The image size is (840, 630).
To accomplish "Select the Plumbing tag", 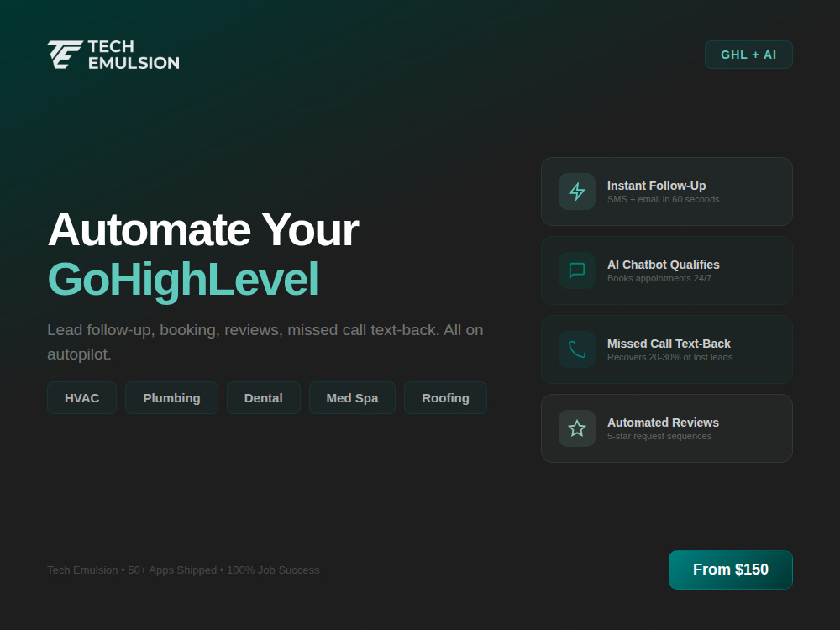I will pyautogui.click(x=171, y=398).
